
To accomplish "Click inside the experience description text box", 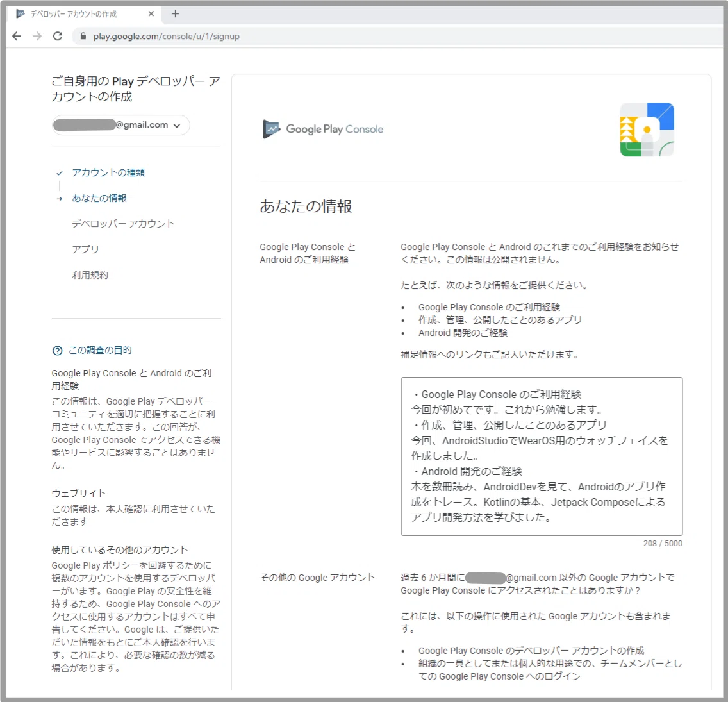I will tap(542, 456).
